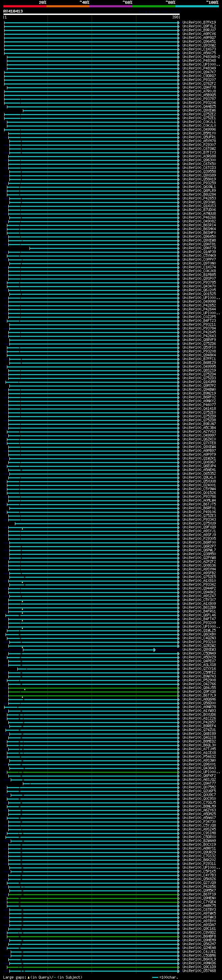
Task: Select the UniRef100_P42644 entry
Action: [x=199, y=309]
